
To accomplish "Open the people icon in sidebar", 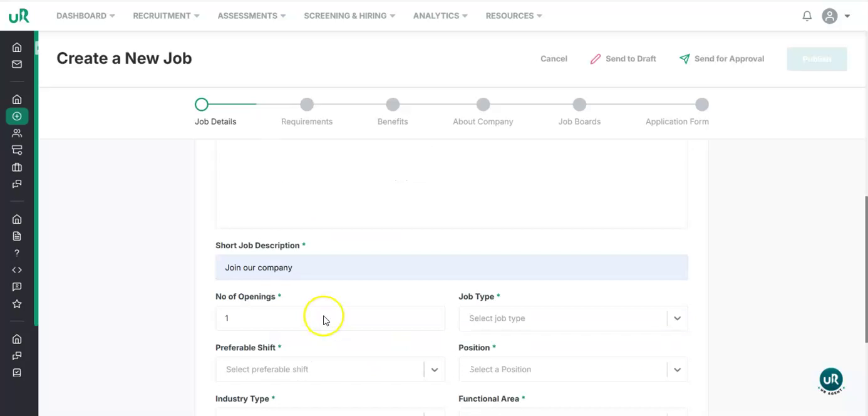I will pos(17,133).
